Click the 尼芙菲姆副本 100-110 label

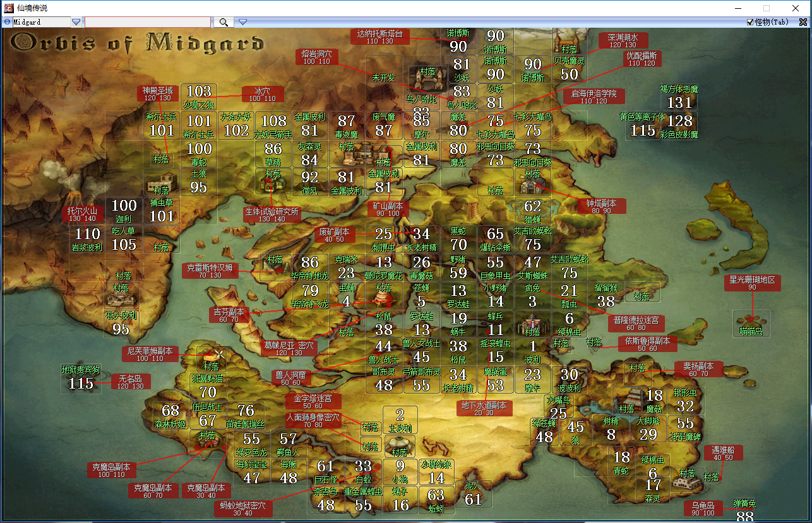pyautogui.click(x=150, y=354)
